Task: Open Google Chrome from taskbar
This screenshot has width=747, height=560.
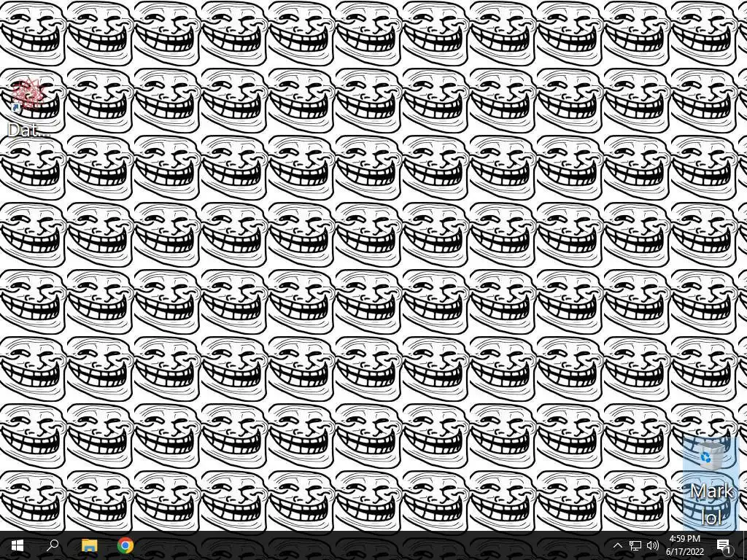Action: (x=125, y=545)
